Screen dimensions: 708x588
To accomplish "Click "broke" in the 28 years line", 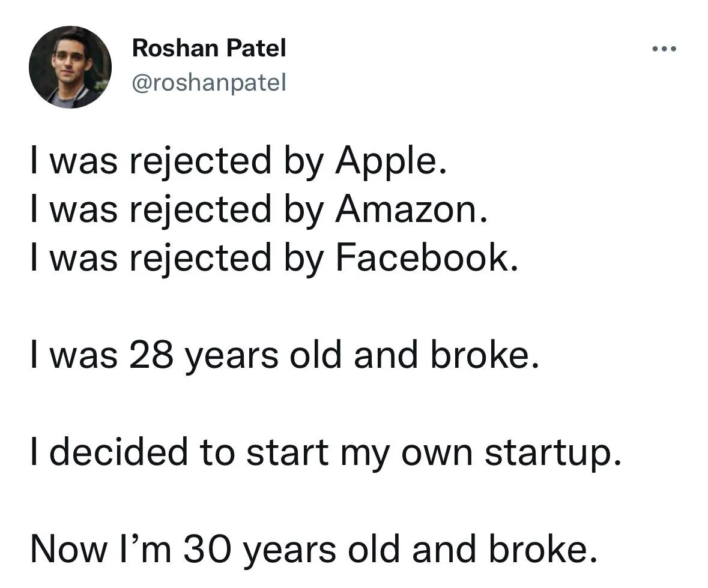I will 480,354.
